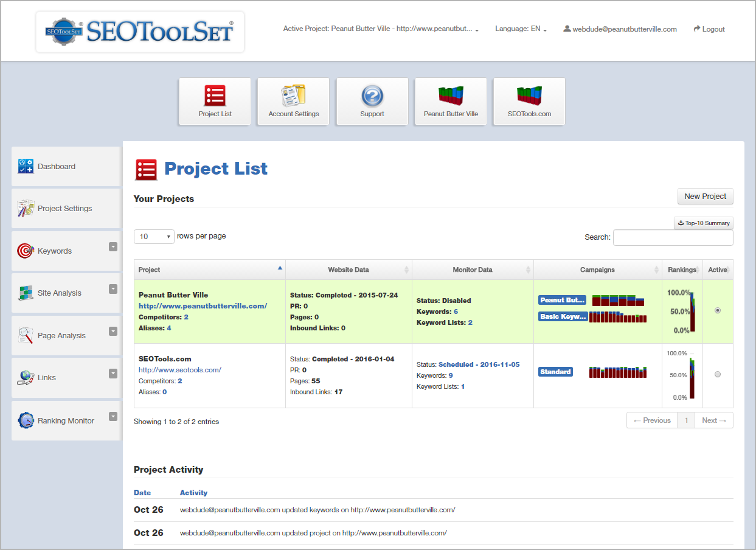Click Peanut Butter Ville Aliases count 4
Screen dimensions: 756x550
(x=169, y=328)
